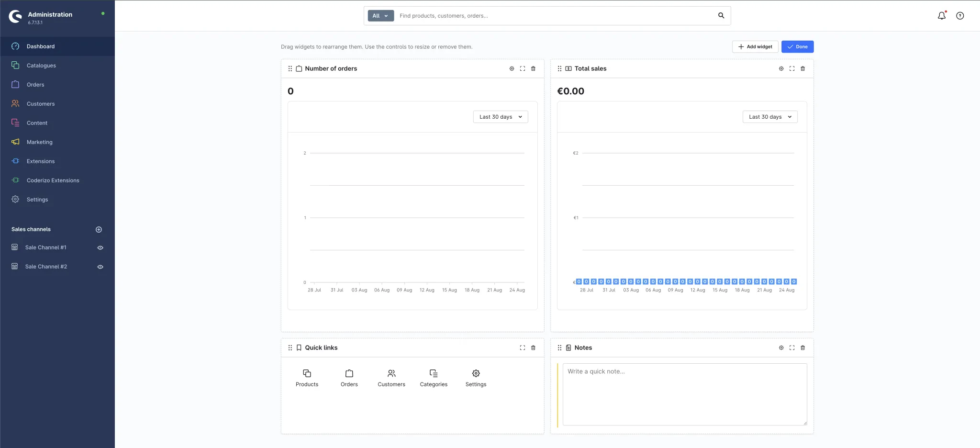Open Settings in sidebar menu

click(x=57, y=200)
